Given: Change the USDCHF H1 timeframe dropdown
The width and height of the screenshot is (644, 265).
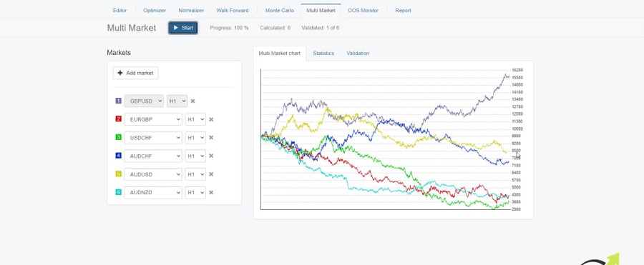Looking at the screenshot, I should [195, 138].
